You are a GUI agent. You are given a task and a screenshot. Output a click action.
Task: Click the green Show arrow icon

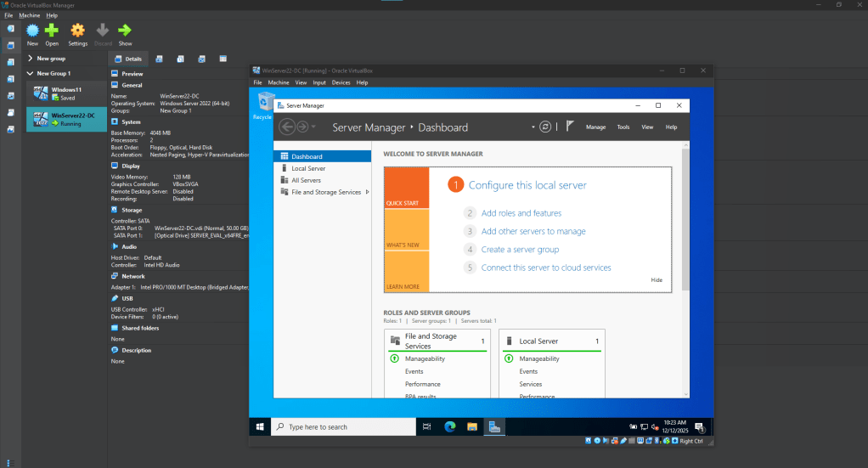pyautogui.click(x=125, y=31)
